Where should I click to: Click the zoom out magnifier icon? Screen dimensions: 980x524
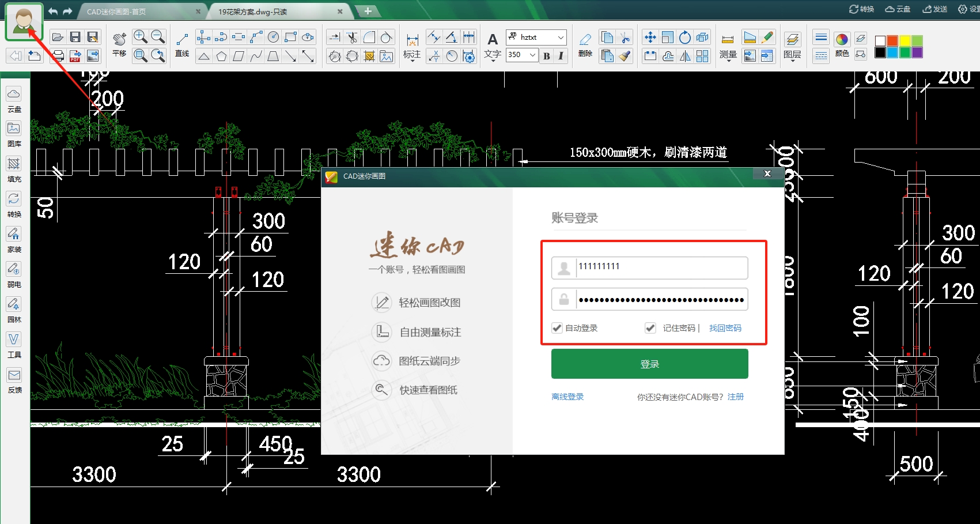pos(157,37)
